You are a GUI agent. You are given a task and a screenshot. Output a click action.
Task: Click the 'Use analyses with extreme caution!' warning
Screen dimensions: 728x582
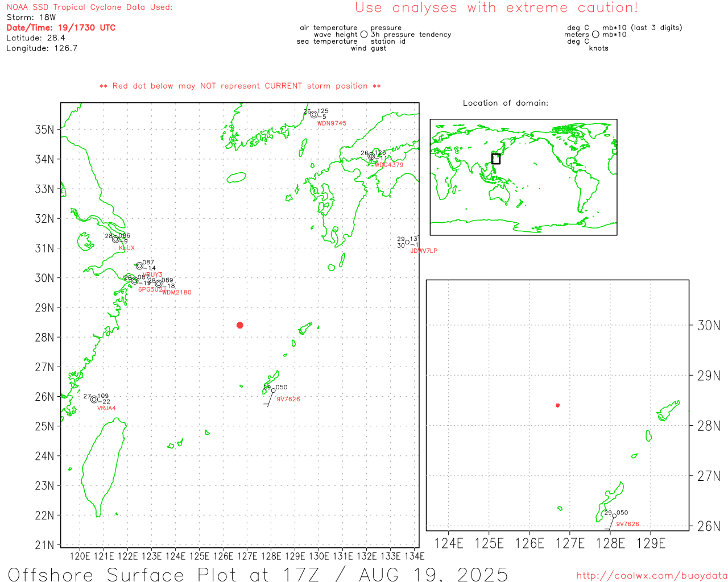pyautogui.click(x=497, y=7)
